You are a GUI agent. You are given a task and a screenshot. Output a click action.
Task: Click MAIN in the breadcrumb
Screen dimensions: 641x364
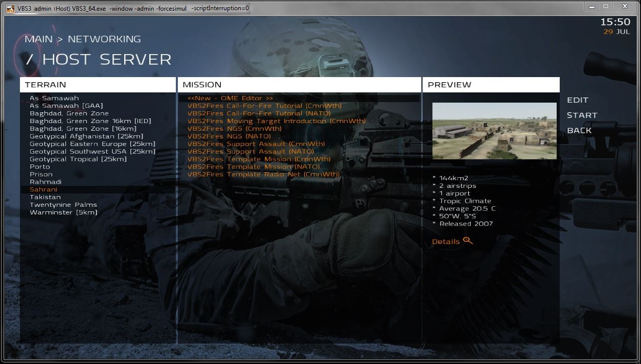[39, 39]
